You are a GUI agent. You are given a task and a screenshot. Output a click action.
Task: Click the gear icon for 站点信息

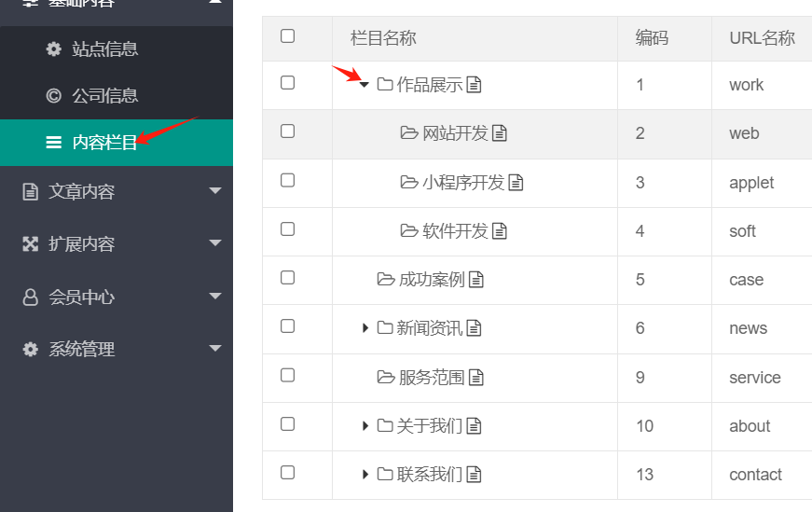(54, 48)
